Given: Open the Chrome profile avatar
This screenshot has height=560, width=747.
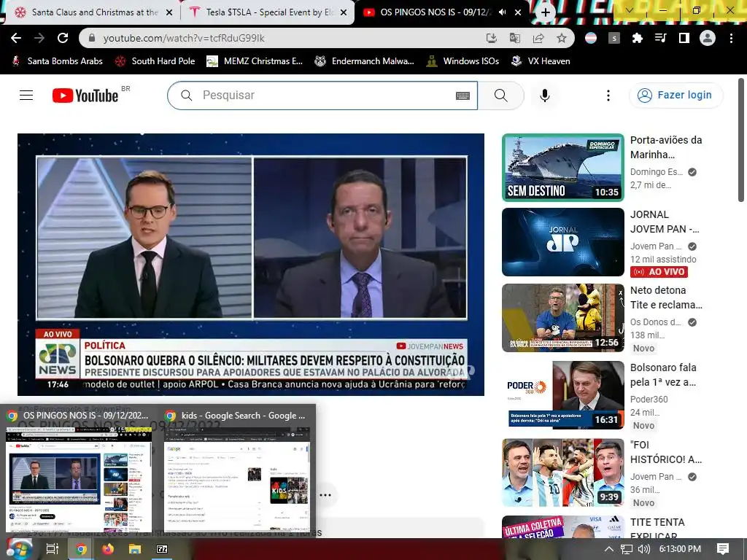Looking at the screenshot, I should 708,38.
